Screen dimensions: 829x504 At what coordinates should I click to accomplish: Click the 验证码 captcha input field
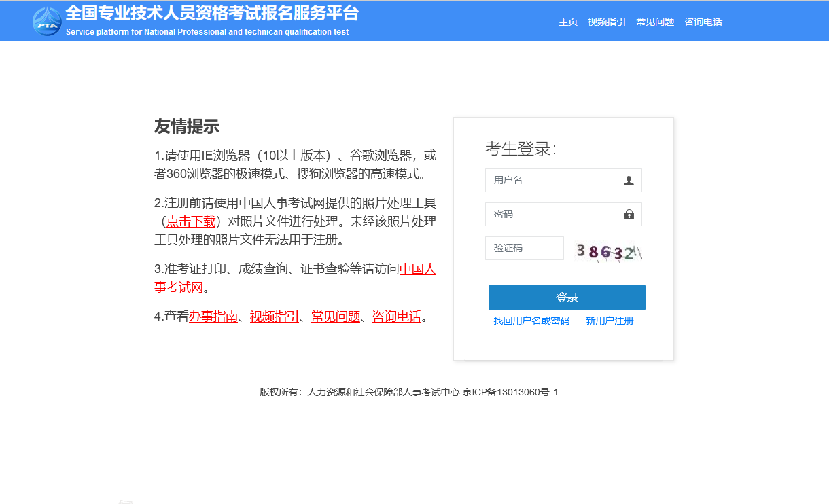524,248
